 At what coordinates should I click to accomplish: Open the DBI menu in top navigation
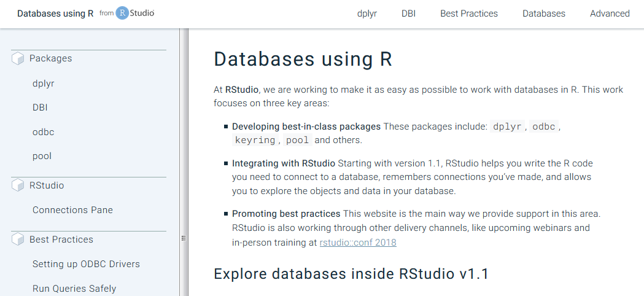pos(409,14)
